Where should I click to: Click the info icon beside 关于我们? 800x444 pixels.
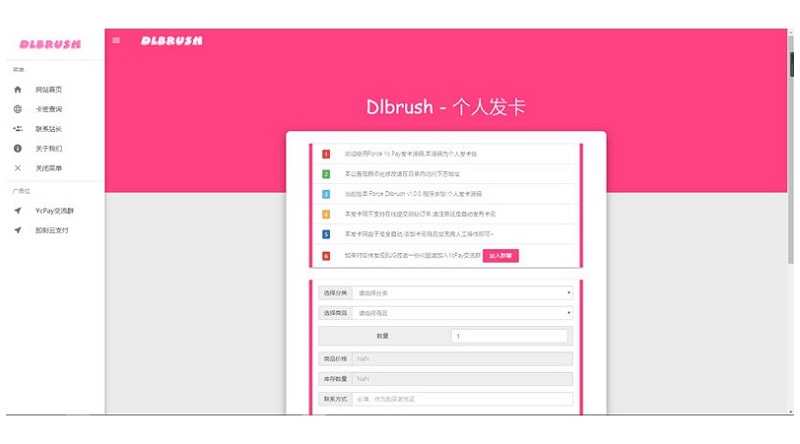pos(17,148)
